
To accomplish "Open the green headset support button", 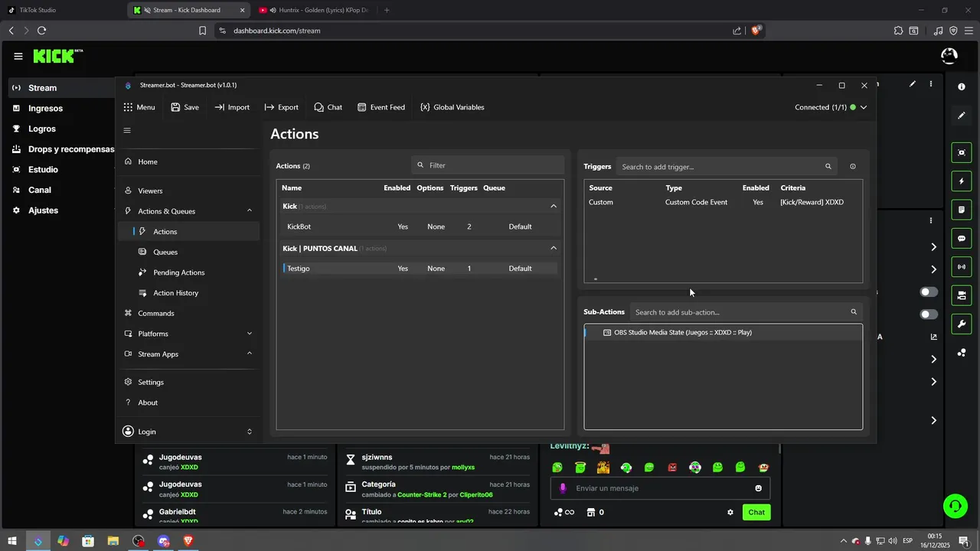I will point(955,505).
